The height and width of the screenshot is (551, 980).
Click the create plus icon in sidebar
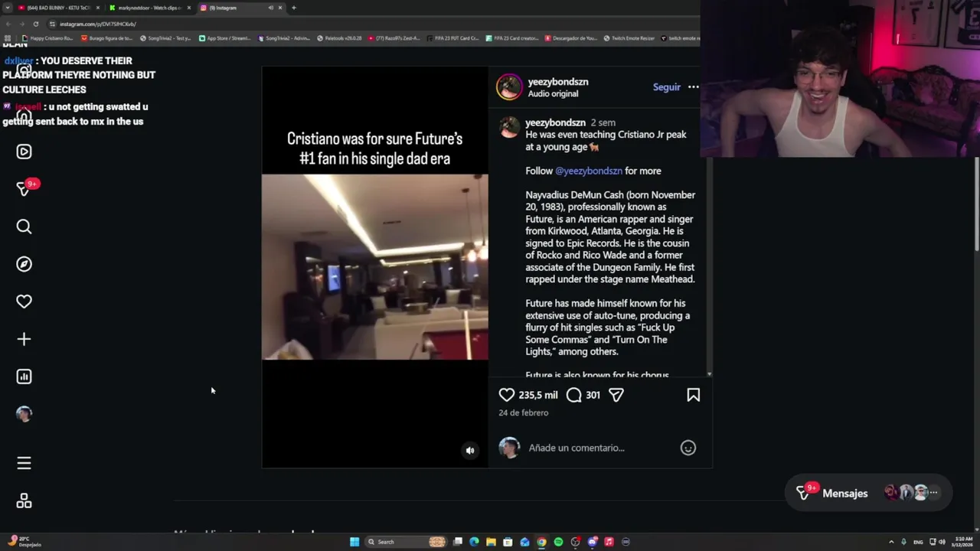24,339
